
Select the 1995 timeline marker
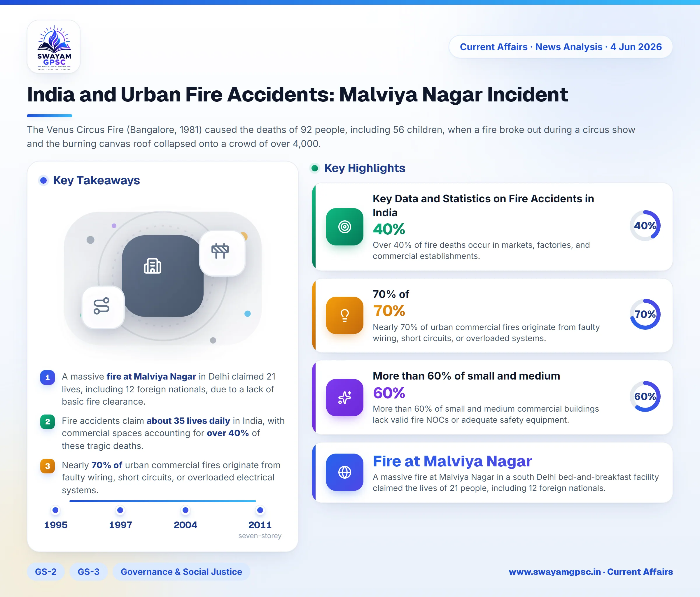tap(55, 510)
